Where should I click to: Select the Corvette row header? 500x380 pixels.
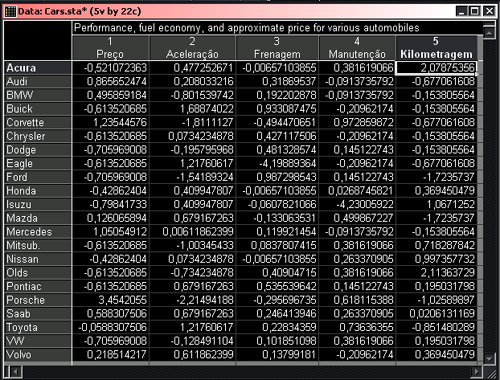[x=38, y=122]
